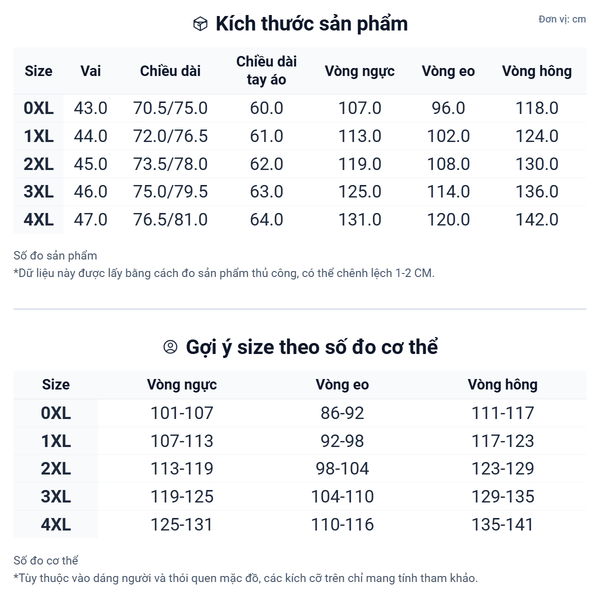Click the Vòng hông header in product table
600x600 pixels.
pos(537,71)
